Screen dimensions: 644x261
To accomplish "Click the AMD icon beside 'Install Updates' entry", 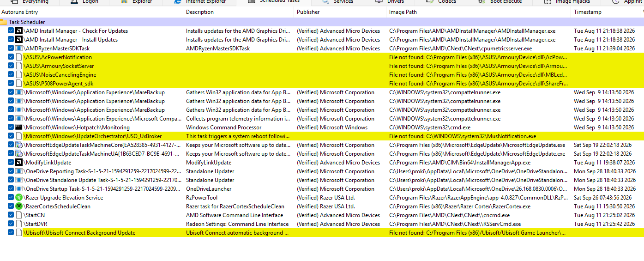I will coord(19,40).
